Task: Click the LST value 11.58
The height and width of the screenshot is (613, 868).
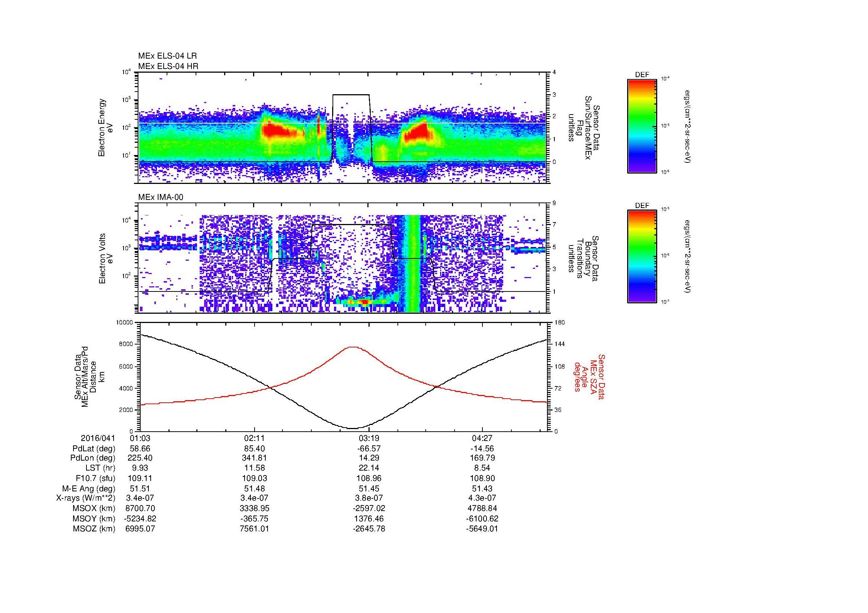Action: pos(255,468)
